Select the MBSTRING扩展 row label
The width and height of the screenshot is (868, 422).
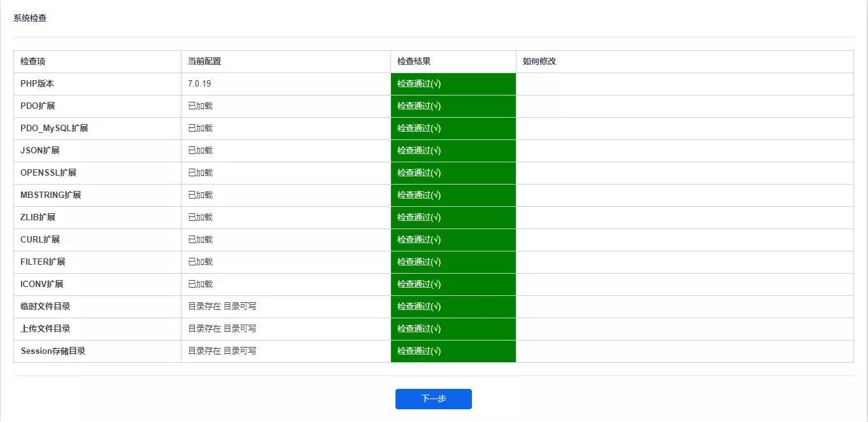pos(51,195)
